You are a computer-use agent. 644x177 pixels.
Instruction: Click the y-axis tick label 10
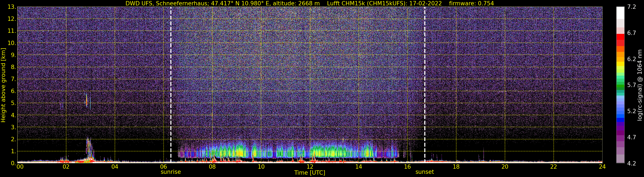pos(12,43)
